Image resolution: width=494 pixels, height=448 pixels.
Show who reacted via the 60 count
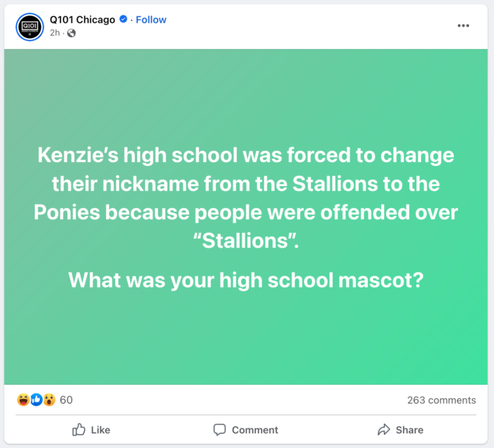pos(66,400)
